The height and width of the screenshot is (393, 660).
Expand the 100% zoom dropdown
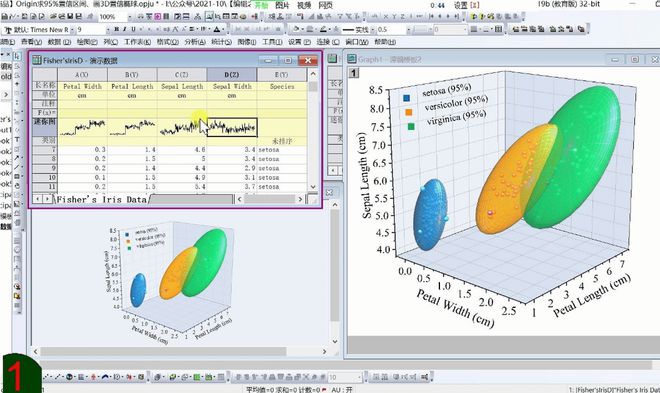(129, 17)
